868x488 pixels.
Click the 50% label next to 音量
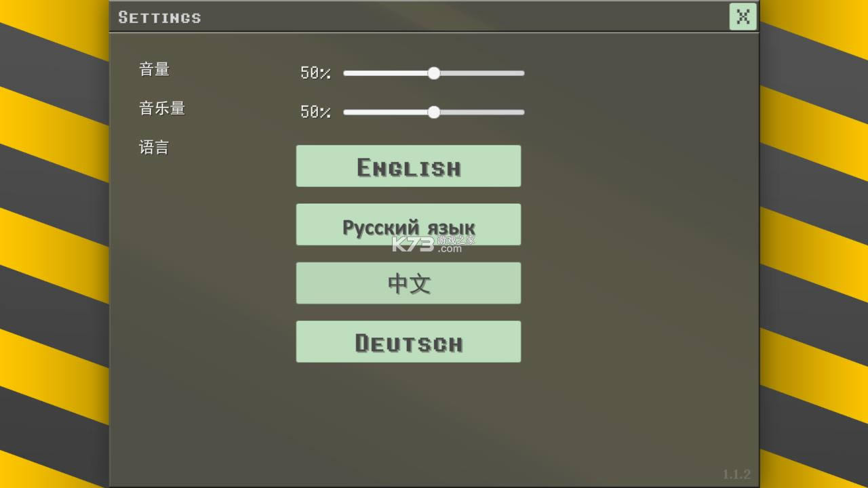click(315, 73)
